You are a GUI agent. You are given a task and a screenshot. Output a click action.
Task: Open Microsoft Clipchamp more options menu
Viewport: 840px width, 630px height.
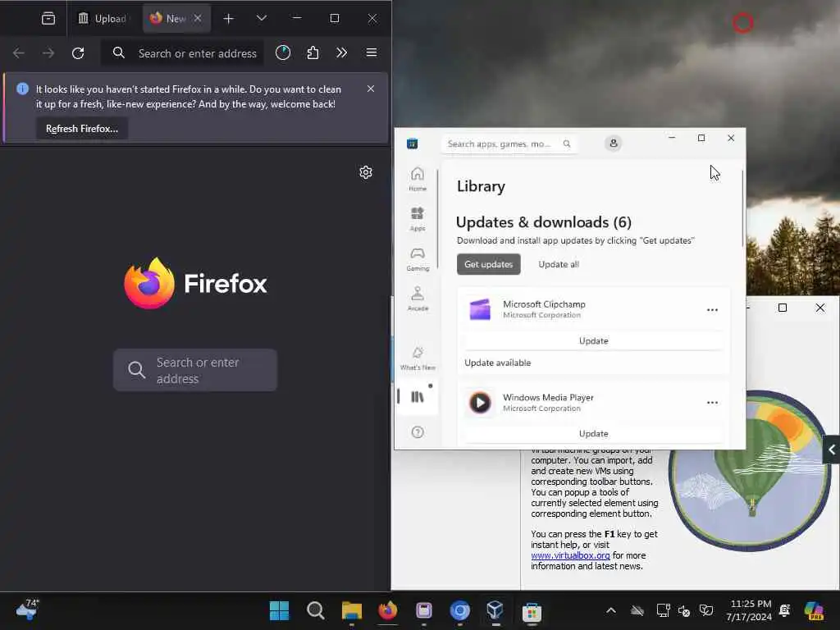[x=712, y=309]
